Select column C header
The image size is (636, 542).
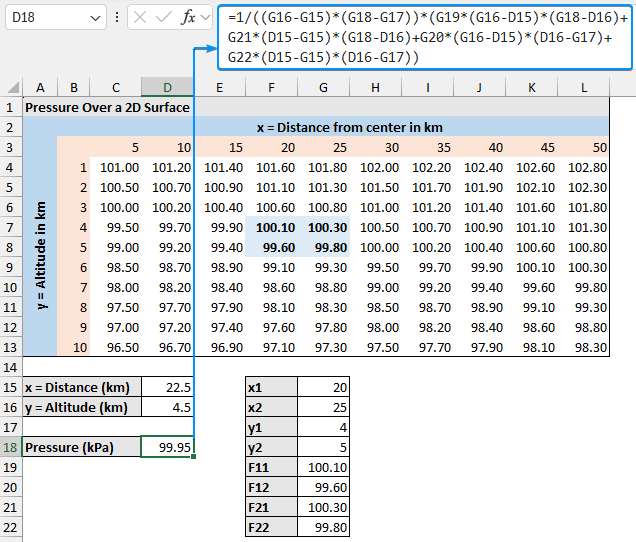click(x=116, y=87)
